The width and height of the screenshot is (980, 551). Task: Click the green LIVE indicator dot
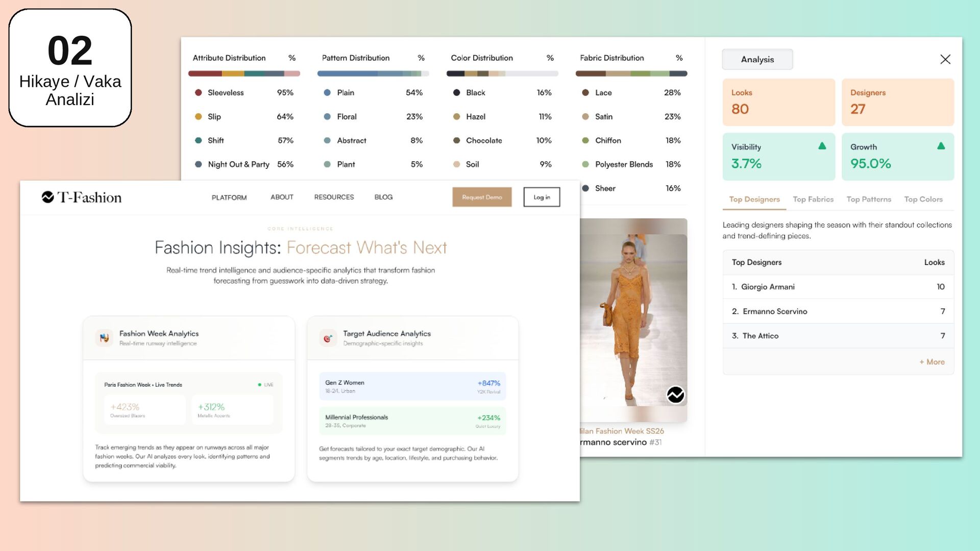click(x=259, y=385)
